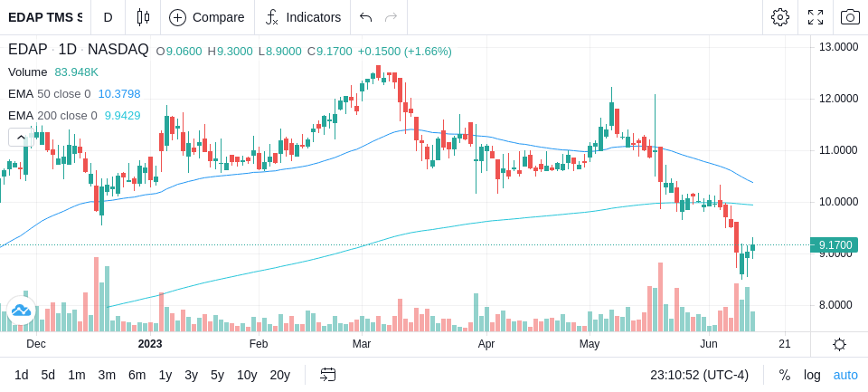
Task: Collapse the indicator legend with chevron
Action: click(x=21, y=137)
